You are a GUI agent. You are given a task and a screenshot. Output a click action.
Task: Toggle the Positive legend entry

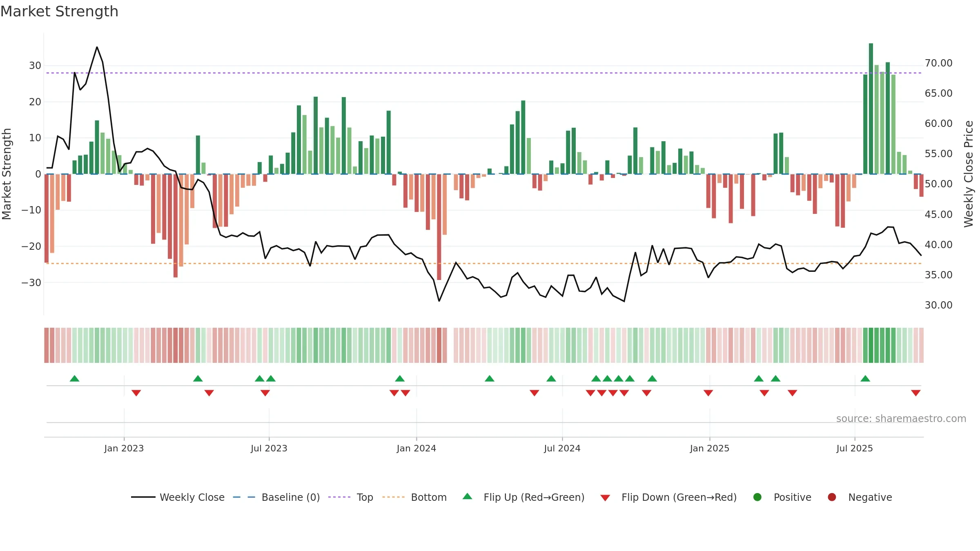pos(782,497)
